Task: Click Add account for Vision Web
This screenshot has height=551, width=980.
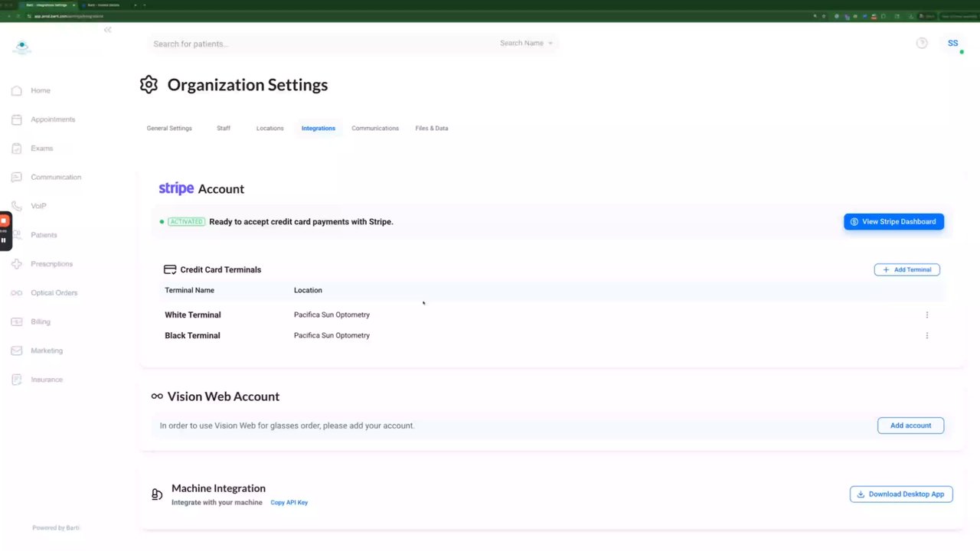Action: point(910,425)
